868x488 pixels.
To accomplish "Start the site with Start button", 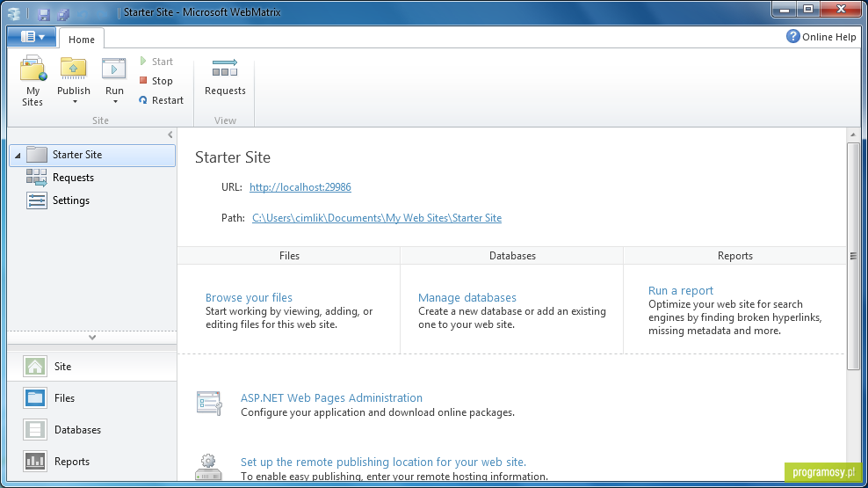I will click(156, 62).
